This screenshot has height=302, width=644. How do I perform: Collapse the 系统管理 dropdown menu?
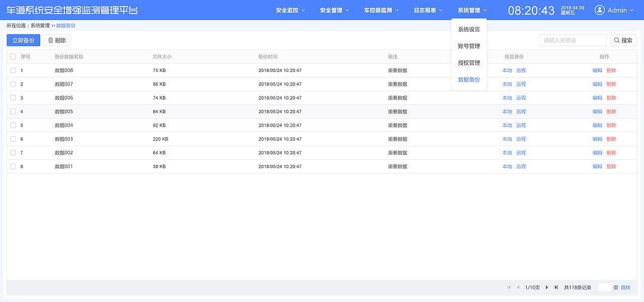click(472, 10)
